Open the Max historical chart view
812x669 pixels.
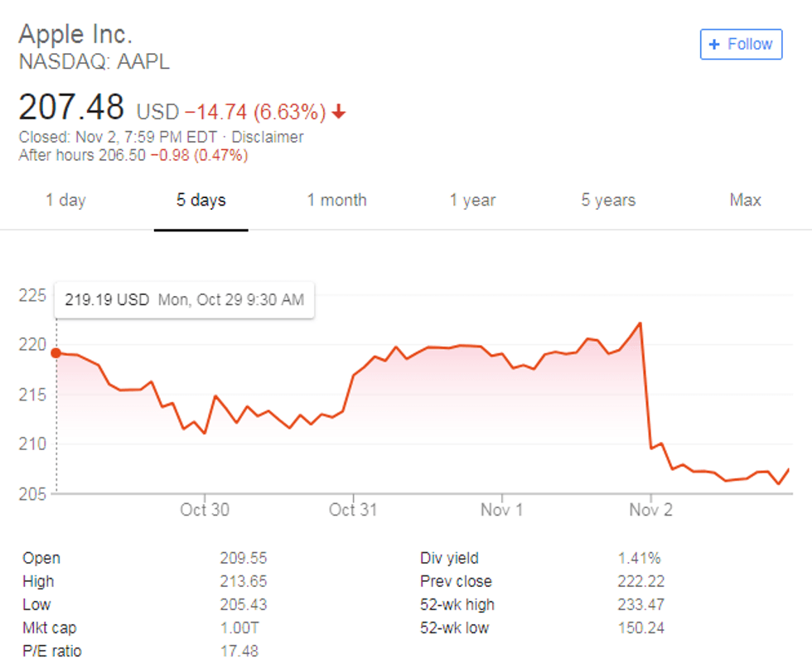tap(745, 200)
